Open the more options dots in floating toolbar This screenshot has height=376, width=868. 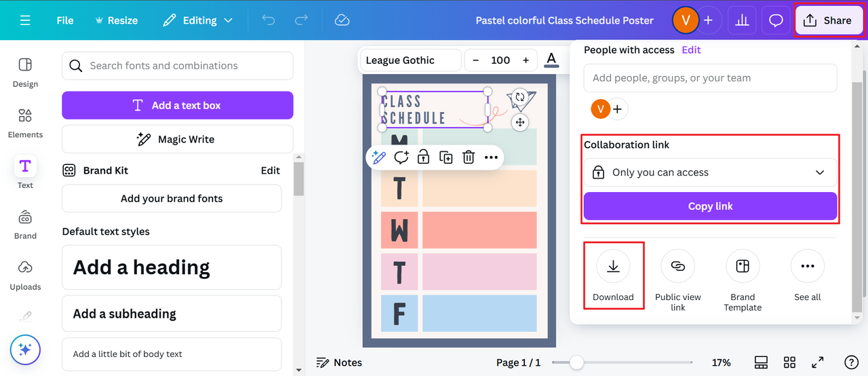point(491,157)
